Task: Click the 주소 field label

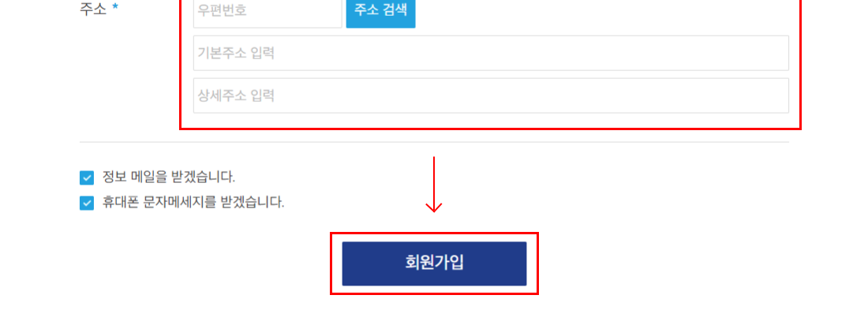Action: 93,9
